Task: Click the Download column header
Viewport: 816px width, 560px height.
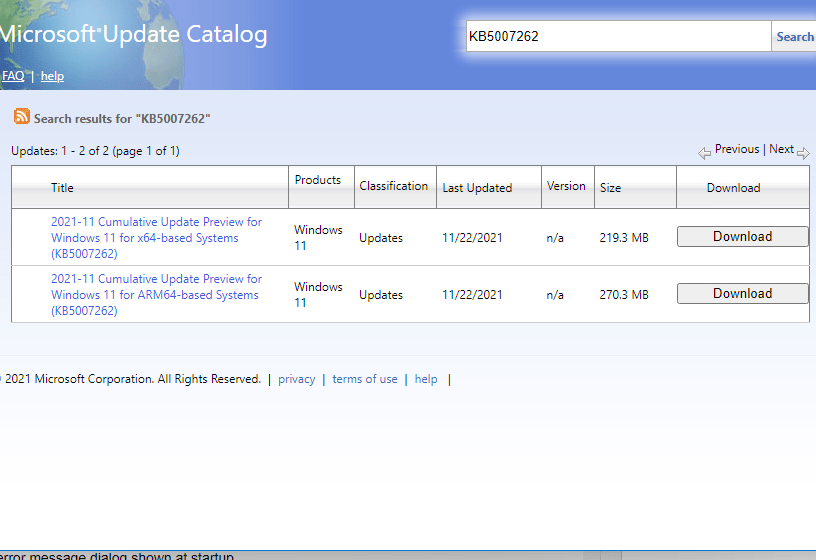Action: point(733,188)
